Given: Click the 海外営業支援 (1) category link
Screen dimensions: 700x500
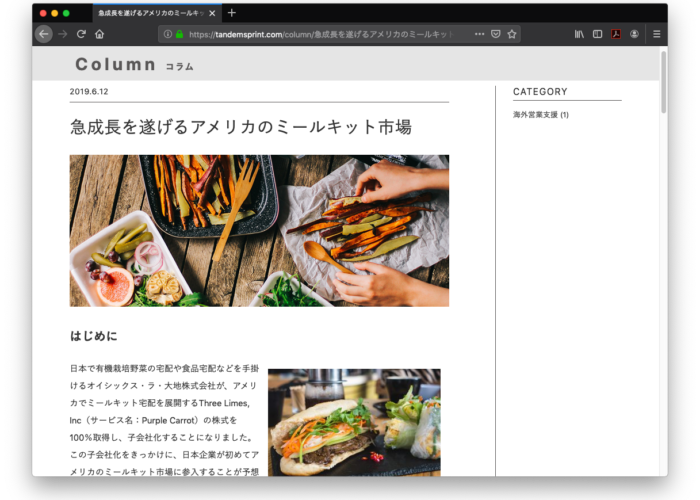Looking at the screenshot, I should pos(540,115).
